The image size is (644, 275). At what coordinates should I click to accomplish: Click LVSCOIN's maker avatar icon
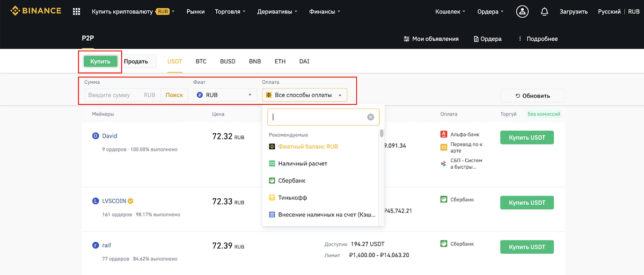click(96, 201)
